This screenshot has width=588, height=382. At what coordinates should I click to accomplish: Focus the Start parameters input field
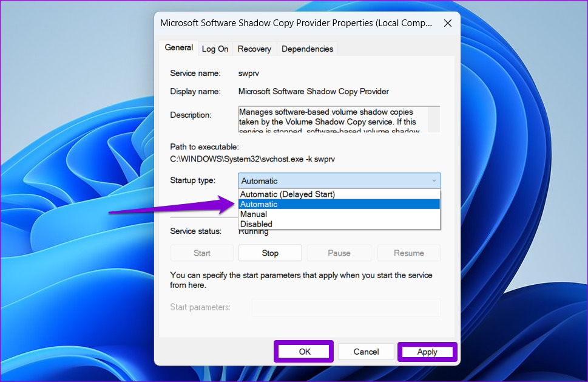click(346, 307)
